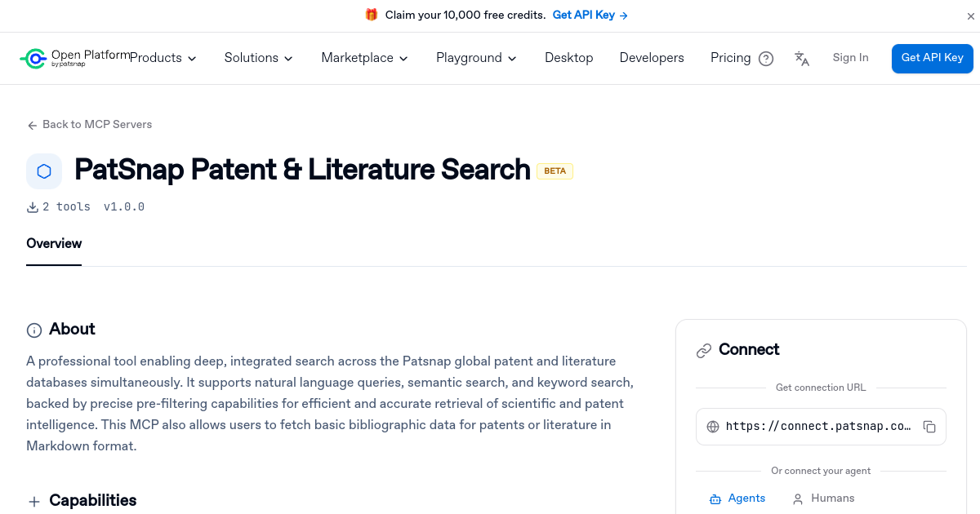The width and height of the screenshot is (980, 514).
Task: Open the language translate icon
Action: tap(802, 59)
